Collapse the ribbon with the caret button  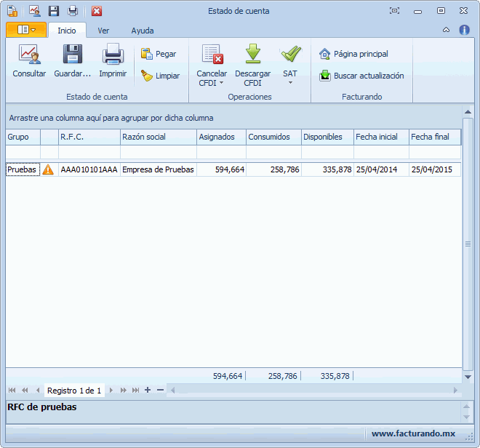(x=447, y=30)
